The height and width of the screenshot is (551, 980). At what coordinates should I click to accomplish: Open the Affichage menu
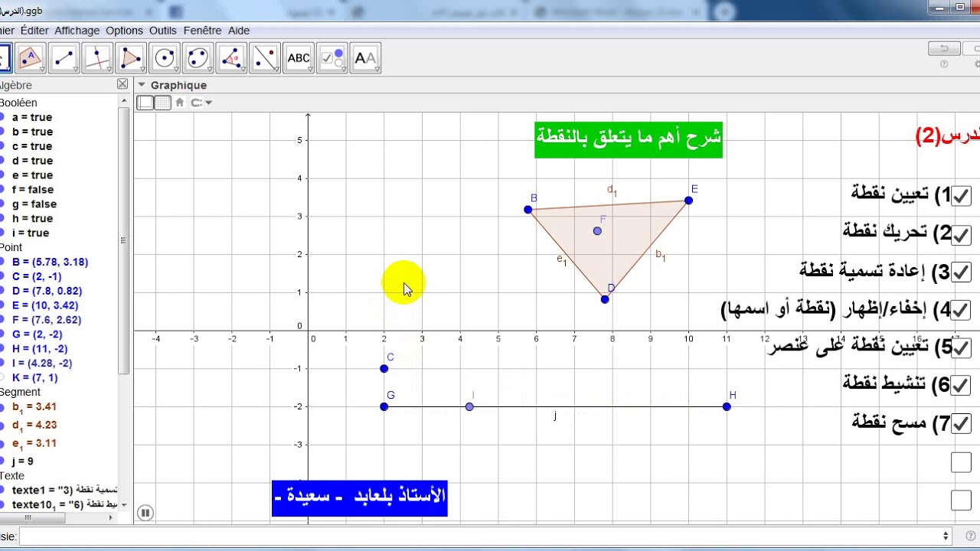(77, 31)
